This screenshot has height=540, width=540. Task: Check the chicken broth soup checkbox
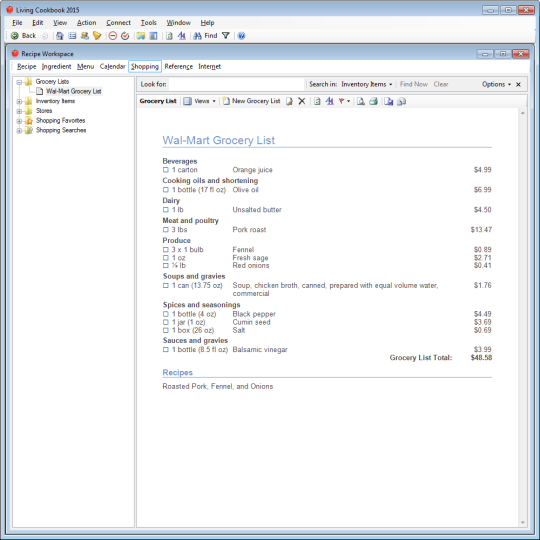point(166,285)
